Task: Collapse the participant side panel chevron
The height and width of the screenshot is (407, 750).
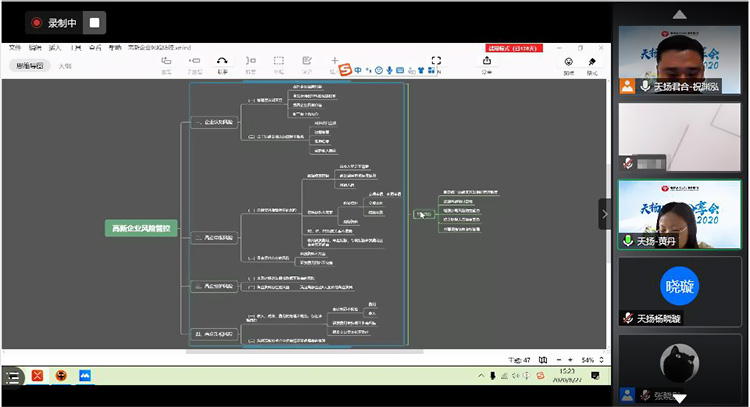Action: [604, 214]
